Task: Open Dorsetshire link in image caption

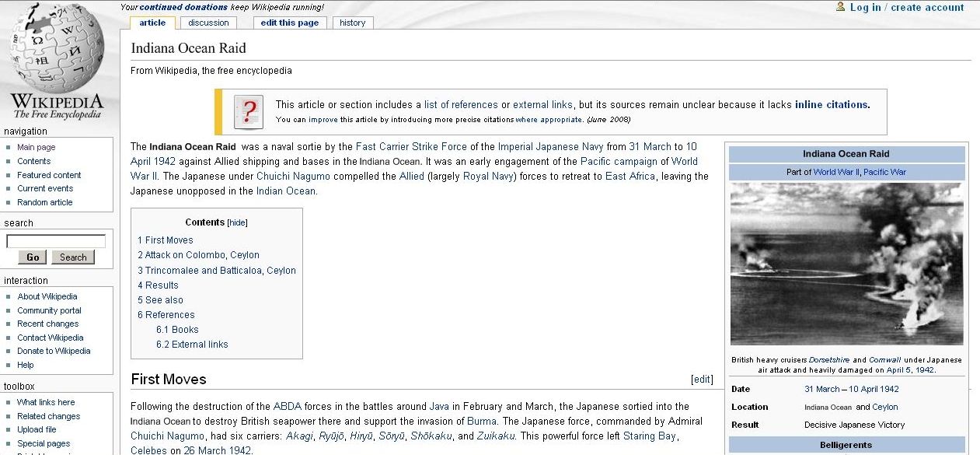Action: (x=829, y=360)
